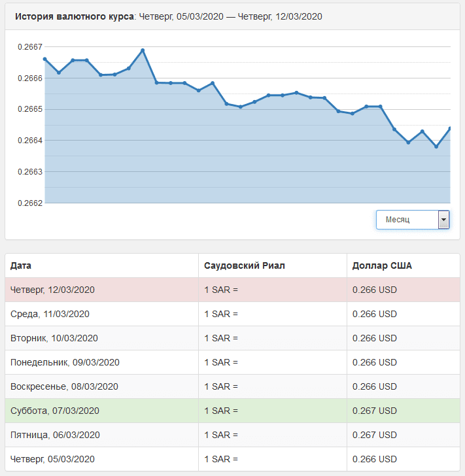Click the 0.2667 label on the chart axis
Screen dimensions: 465x476
29,47
